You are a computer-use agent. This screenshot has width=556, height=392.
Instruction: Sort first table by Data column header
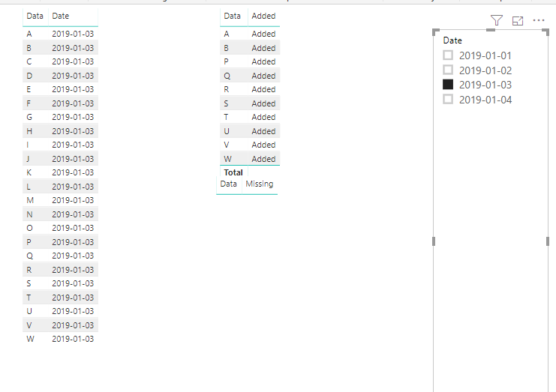coord(35,16)
